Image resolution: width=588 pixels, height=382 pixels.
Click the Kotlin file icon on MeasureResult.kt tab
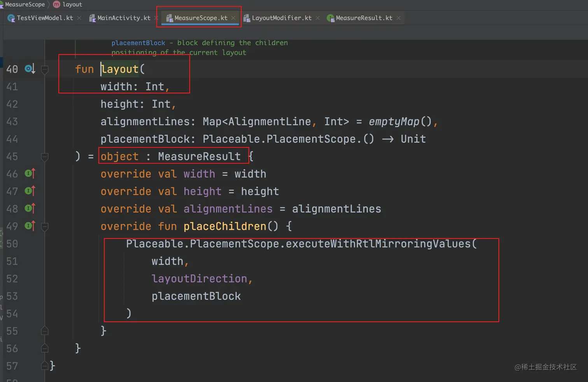tap(331, 18)
